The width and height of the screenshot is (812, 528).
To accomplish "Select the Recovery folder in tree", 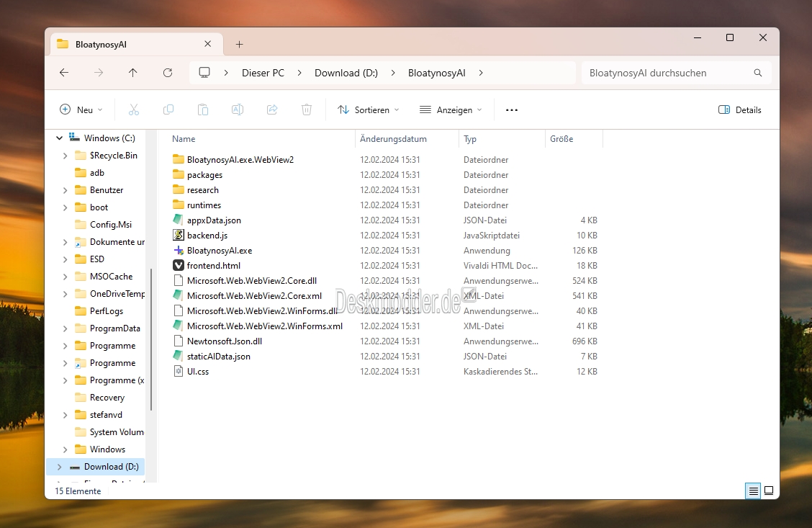I will (107, 398).
